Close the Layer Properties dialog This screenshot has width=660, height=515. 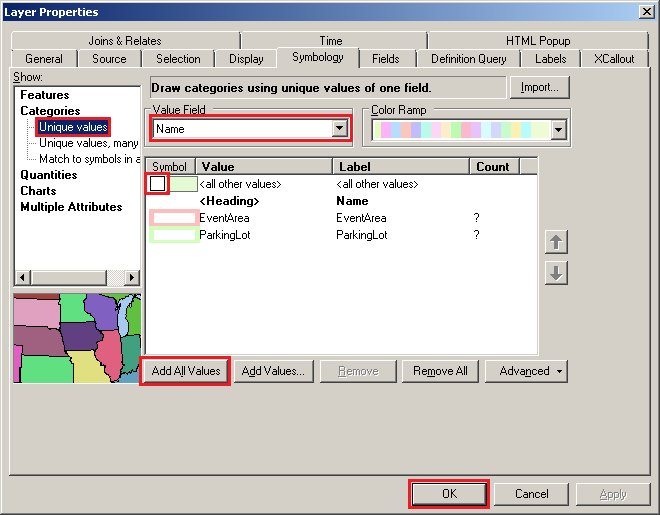pyautogui.click(x=646, y=11)
